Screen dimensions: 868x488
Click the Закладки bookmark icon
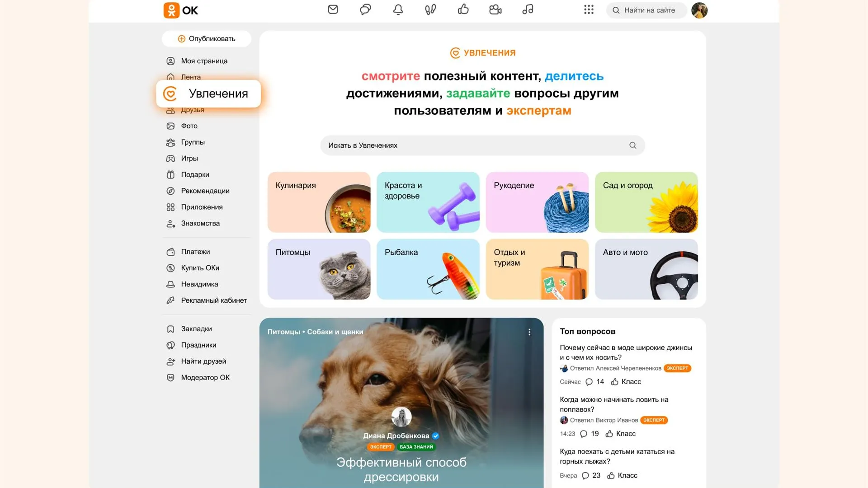170,329
